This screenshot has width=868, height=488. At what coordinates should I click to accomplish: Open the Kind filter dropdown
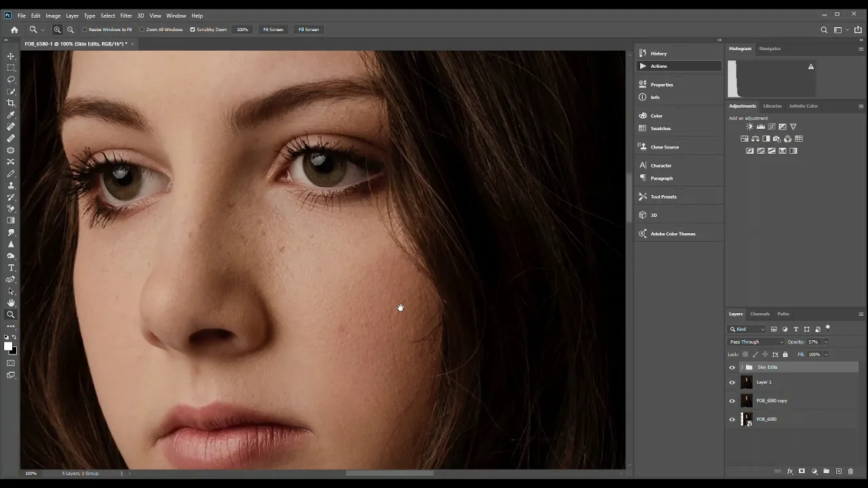point(747,329)
